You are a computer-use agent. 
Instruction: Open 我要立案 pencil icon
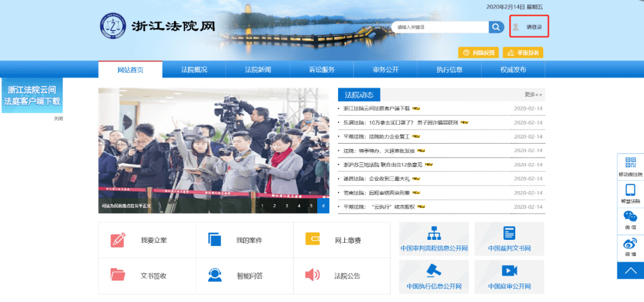pos(118,240)
